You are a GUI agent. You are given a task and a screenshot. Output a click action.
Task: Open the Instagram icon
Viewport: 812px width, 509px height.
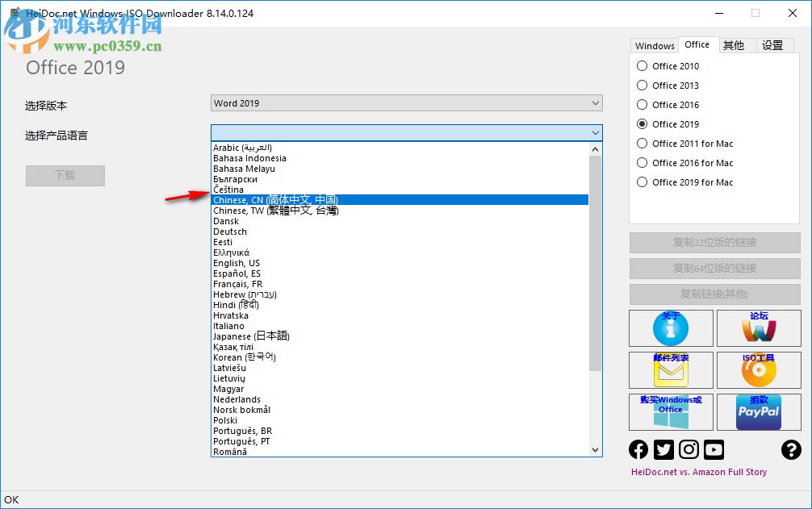coord(689,449)
